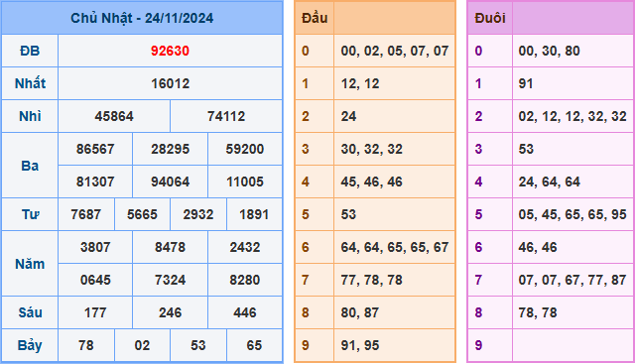
Task: Select Đầu row 5 value 53
Action: coord(348,215)
